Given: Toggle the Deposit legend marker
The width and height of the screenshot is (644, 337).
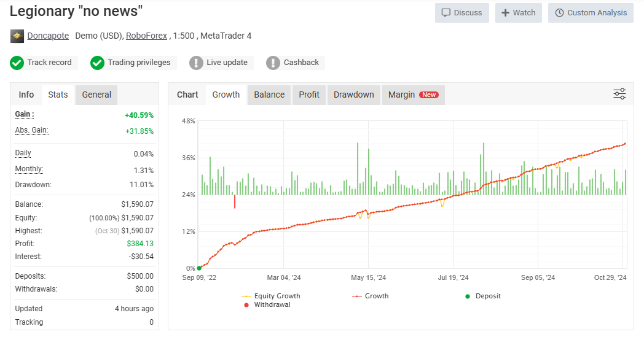Looking at the screenshot, I should [x=483, y=296].
